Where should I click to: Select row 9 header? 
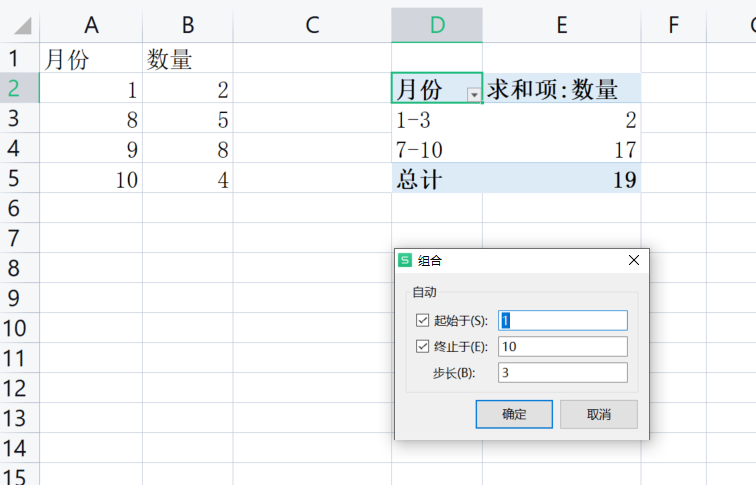[19, 298]
